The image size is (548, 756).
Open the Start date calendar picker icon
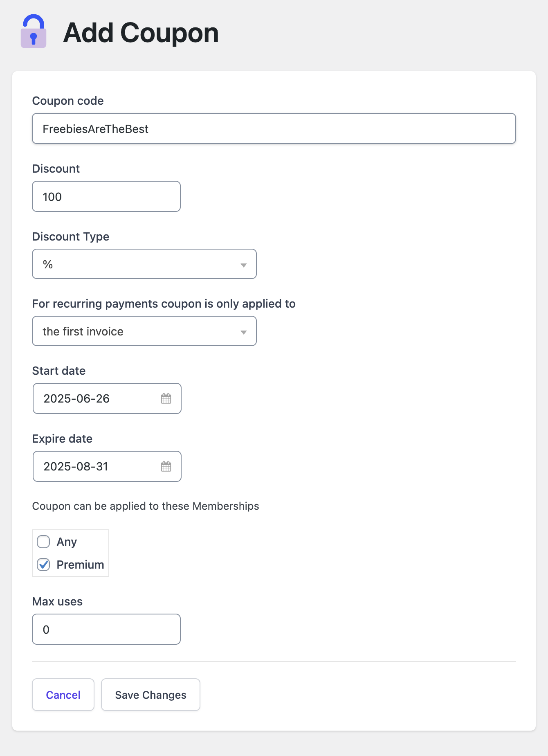click(166, 398)
